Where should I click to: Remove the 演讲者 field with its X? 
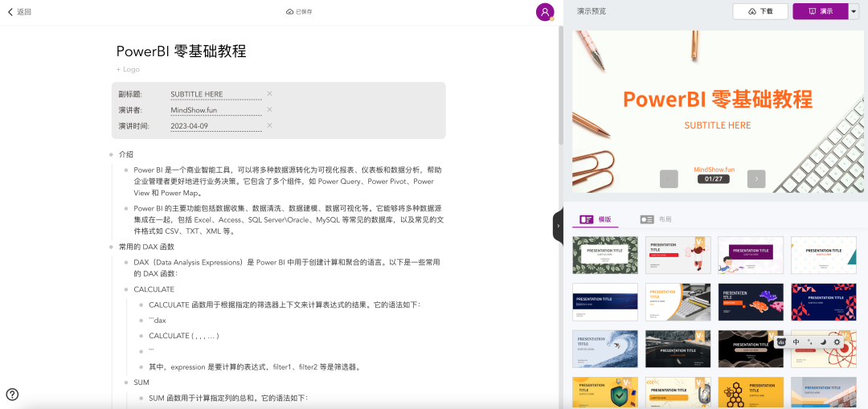tap(269, 109)
